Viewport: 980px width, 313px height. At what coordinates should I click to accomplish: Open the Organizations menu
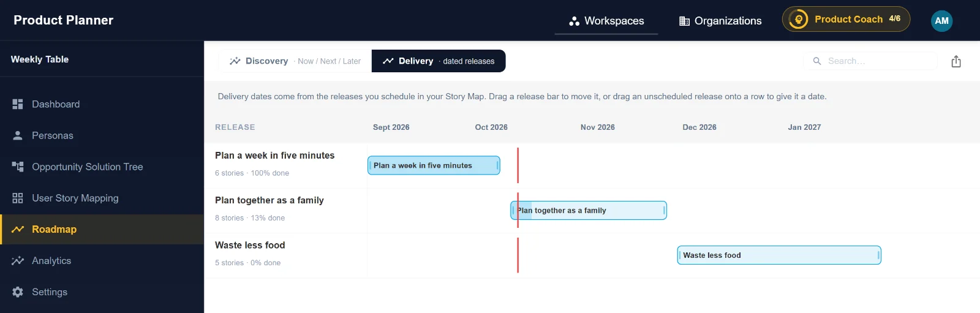[720, 21]
